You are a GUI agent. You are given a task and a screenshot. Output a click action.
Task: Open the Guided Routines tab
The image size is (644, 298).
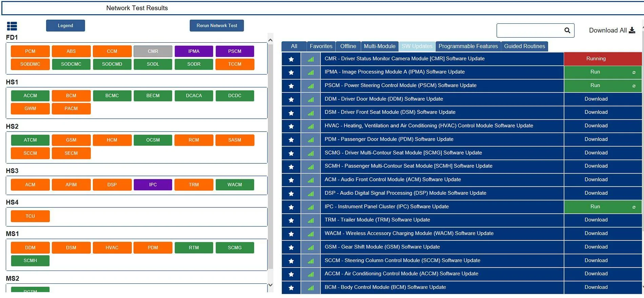524,46
